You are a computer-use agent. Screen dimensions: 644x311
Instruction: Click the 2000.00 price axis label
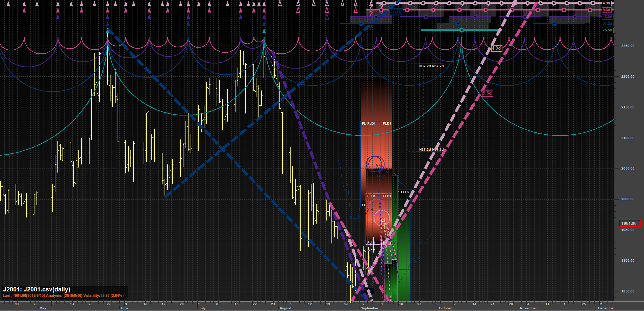628,199
